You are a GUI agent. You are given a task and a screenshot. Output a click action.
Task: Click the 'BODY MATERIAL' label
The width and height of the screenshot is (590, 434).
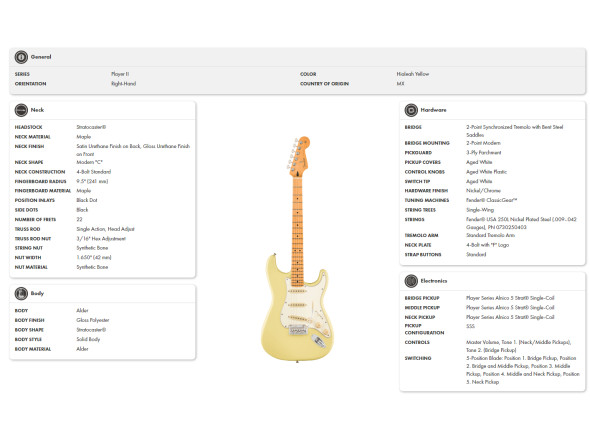coord(33,349)
